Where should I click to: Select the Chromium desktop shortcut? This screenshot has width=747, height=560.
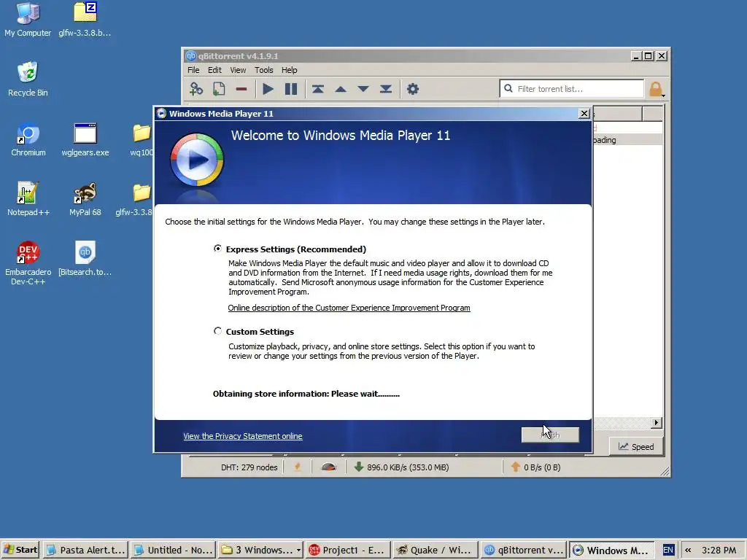[28, 139]
